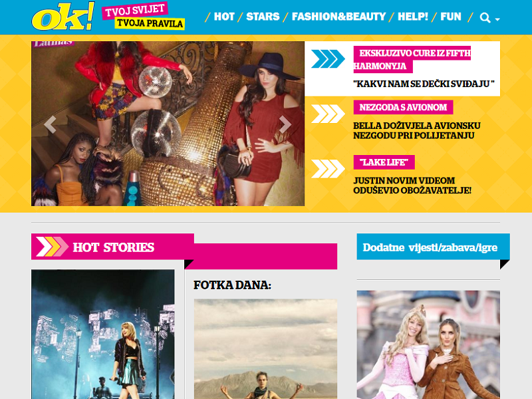Image resolution: width=532 pixels, height=399 pixels.
Task: Open the search magnifier icon
Action: tap(485, 18)
